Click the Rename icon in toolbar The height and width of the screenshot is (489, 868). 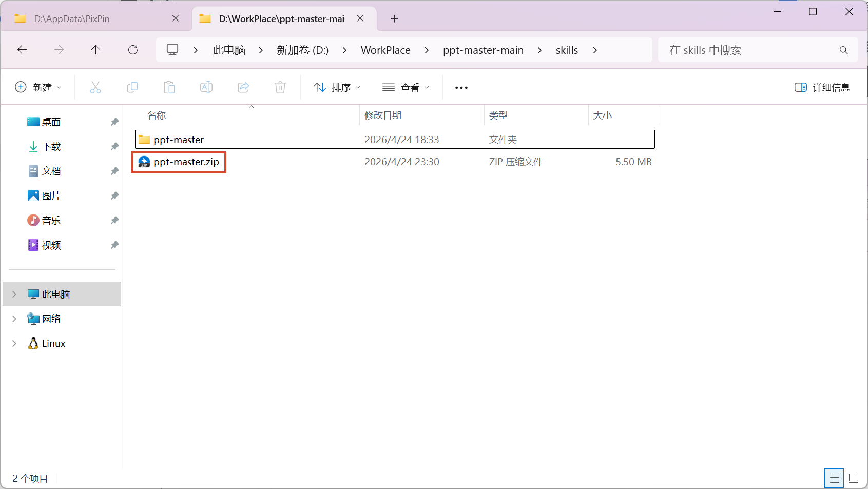[x=206, y=87]
